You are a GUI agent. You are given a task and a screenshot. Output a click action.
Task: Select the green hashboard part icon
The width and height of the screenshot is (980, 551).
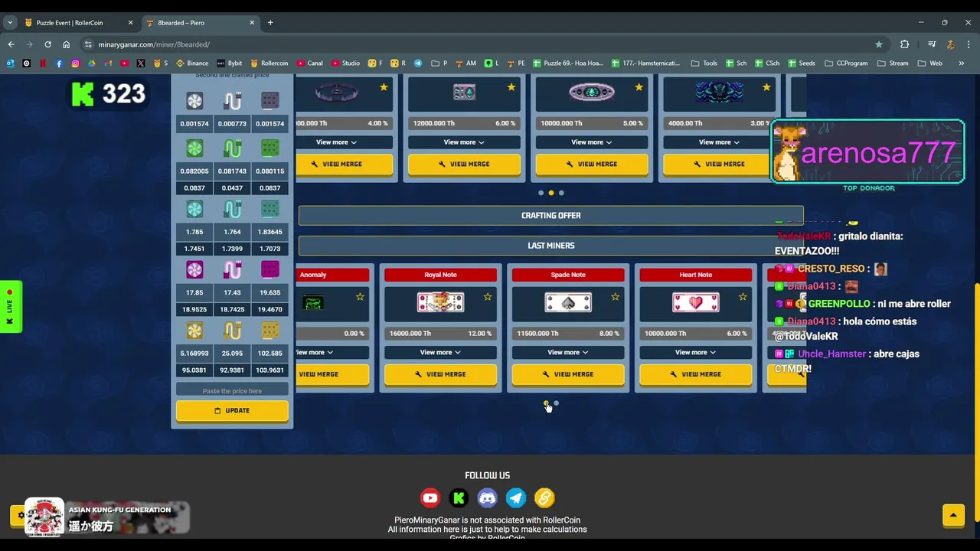pyautogui.click(x=269, y=148)
